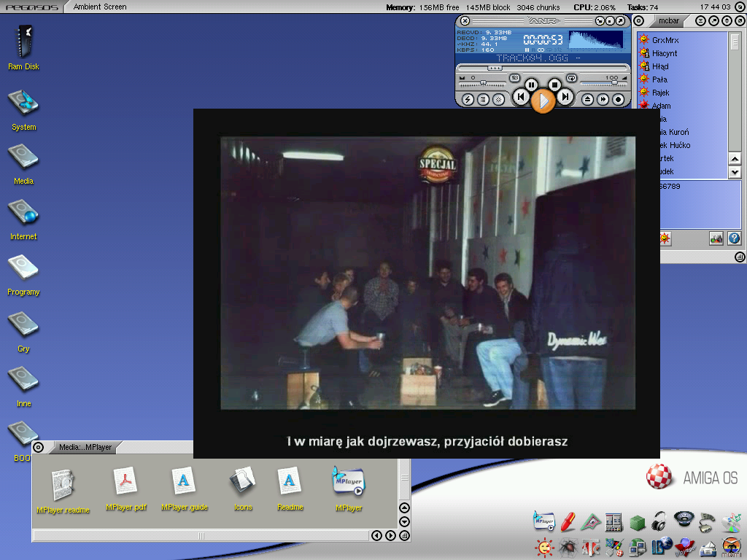Eject the media in the ANR player

(587, 99)
